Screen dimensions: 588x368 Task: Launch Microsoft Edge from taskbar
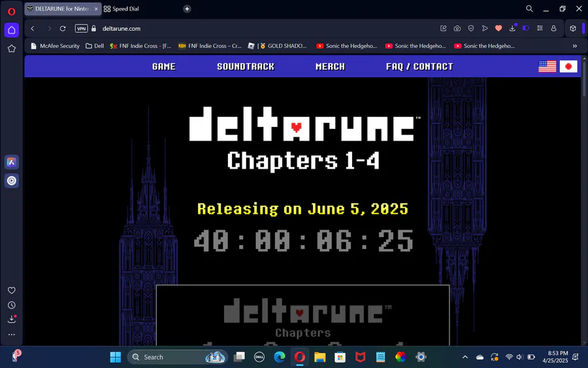(280, 357)
